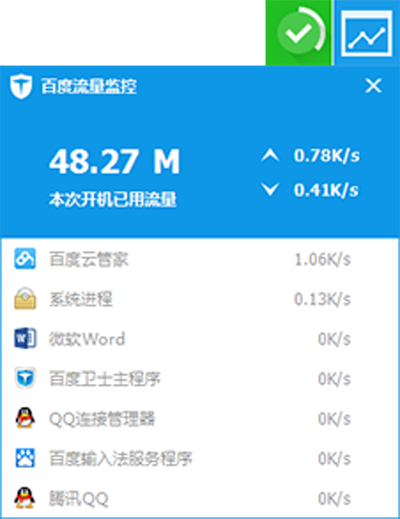Click the 腾讯QQ penguin icon
Viewport: 400px width, 519px height.
click(x=25, y=498)
